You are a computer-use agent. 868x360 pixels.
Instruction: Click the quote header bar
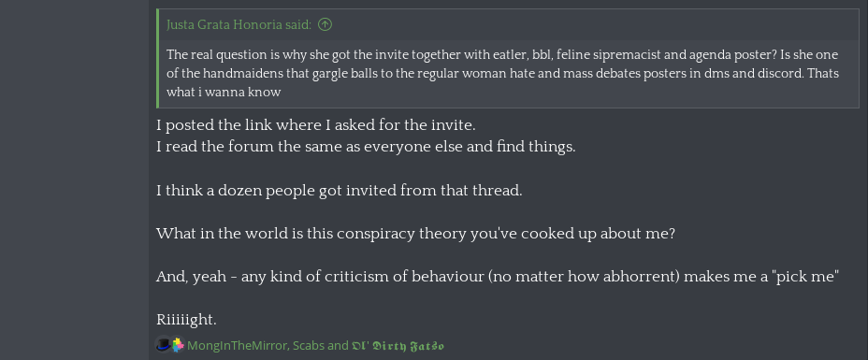[x=509, y=24]
